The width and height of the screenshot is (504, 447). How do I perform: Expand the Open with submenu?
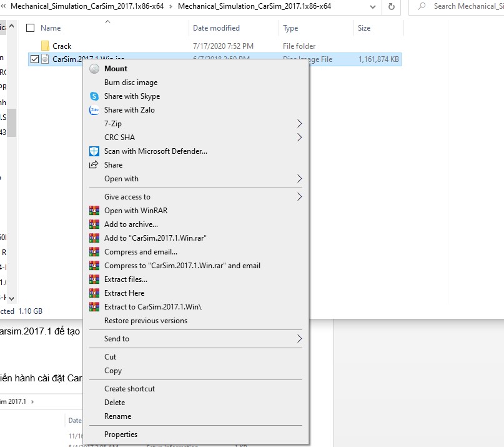299,179
